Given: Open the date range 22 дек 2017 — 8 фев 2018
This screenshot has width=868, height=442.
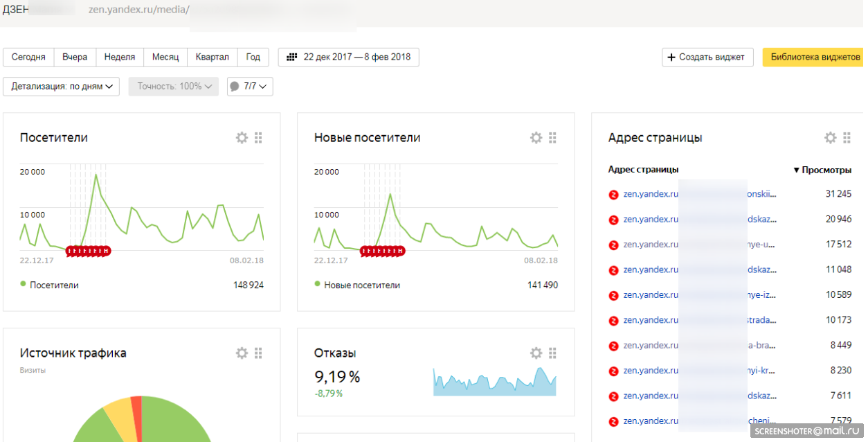Looking at the screenshot, I should click(348, 57).
